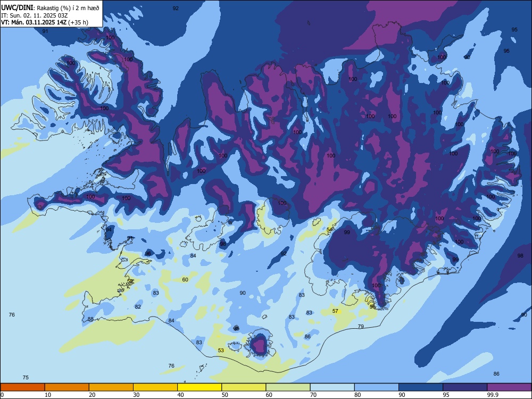The width and height of the screenshot is (532, 399).
Task: Click the pale blue 70–80 legend swatch
Action: [332, 387]
